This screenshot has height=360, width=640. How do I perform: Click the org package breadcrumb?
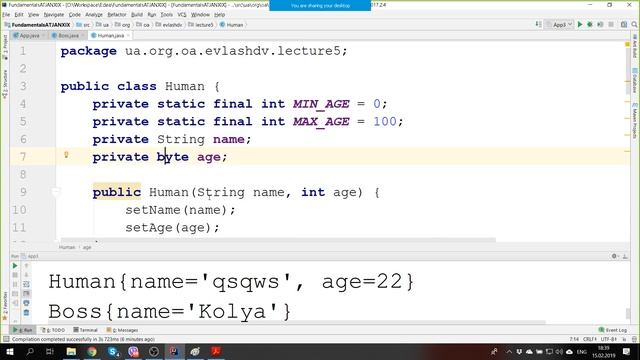pyautogui.click(x=122, y=25)
